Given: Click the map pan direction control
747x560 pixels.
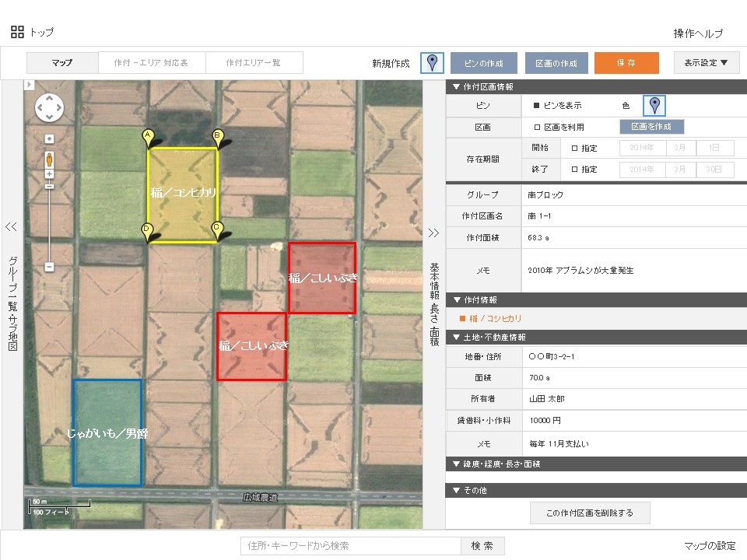Looking at the screenshot, I should tap(49, 107).
